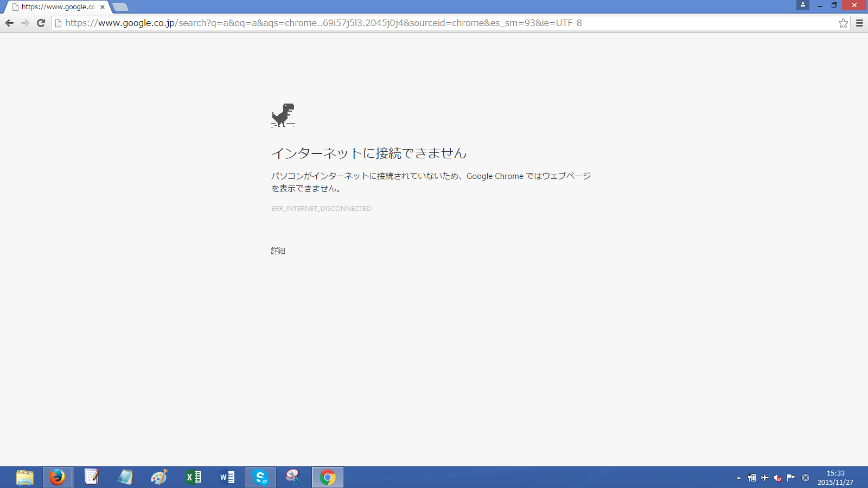Open the notepad-with-pencil app in the taskbar
Image resolution: width=868 pixels, height=488 pixels.
coord(92,477)
